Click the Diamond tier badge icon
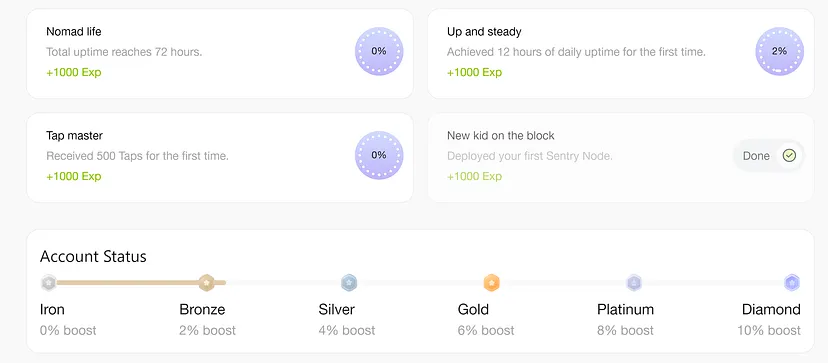Screen dimensions: 828x363 pos(792,283)
